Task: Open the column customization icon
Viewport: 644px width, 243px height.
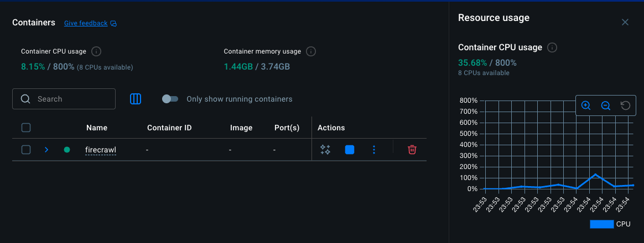Action: tap(136, 99)
